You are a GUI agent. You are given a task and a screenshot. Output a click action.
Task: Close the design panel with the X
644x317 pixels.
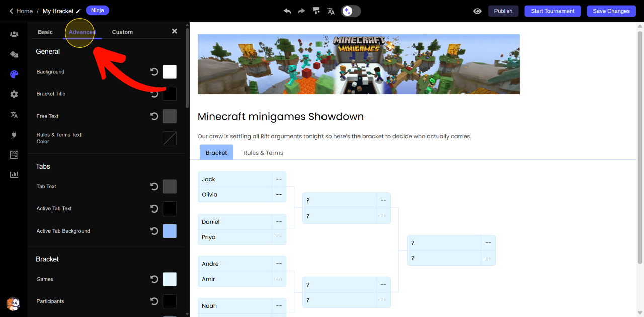click(174, 31)
